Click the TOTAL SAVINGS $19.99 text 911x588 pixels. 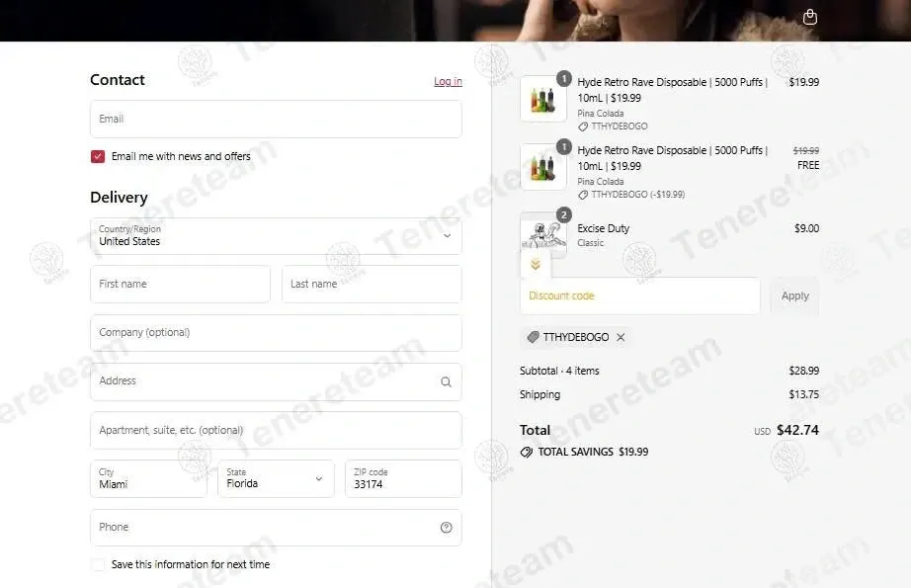(x=593, y=452)
